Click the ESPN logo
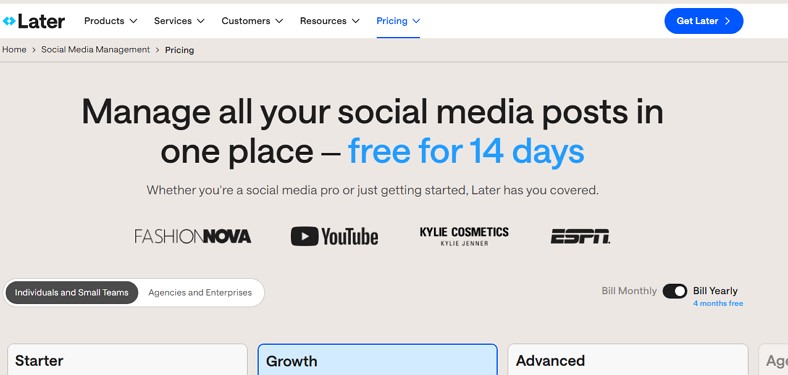This screenshot has height=375, width=788. (580, 236)
